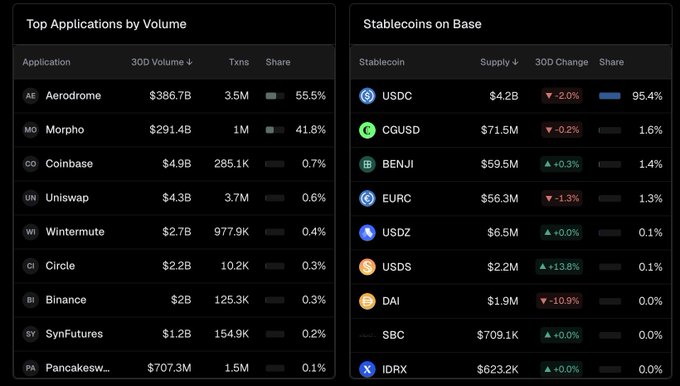The width and height of the screenshot is (680, 386).
Task: Click the SynFutures SY icon
Action: click(x=31, y=334)
